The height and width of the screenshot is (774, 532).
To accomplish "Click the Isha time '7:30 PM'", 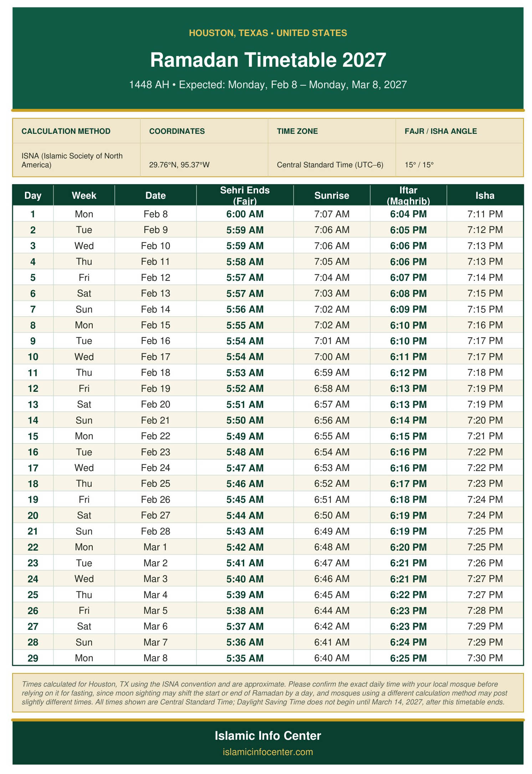I will coord(485,658).
